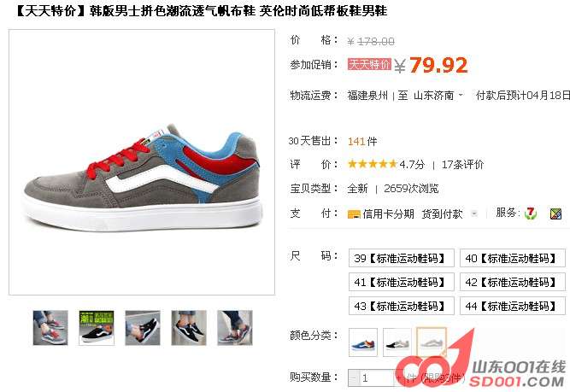Screen dimensions: 570x392
Task: Click the five-star rating icon
Action: point(372,164)
